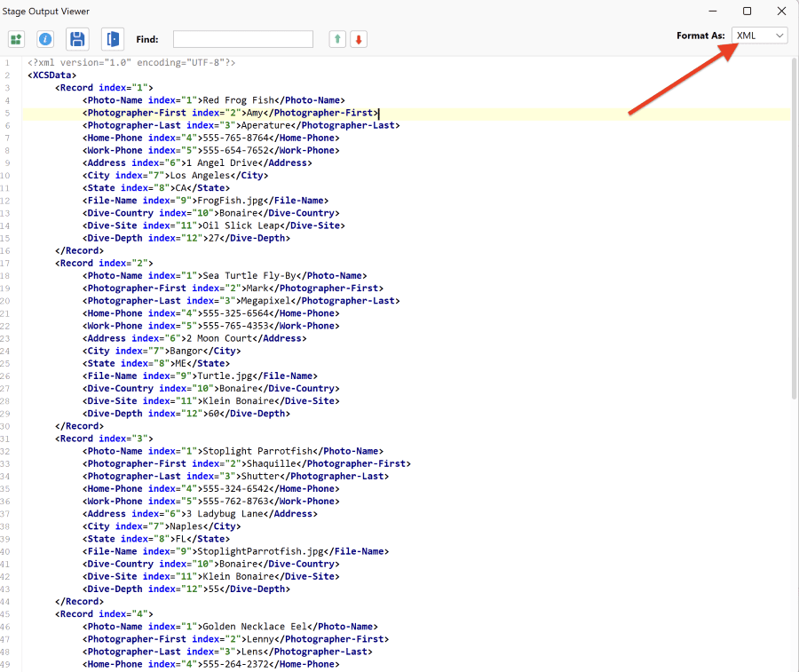The height and width of the screenshot is (672, 799).
Task: Focus the Find text field
Action: click(243, 39)
